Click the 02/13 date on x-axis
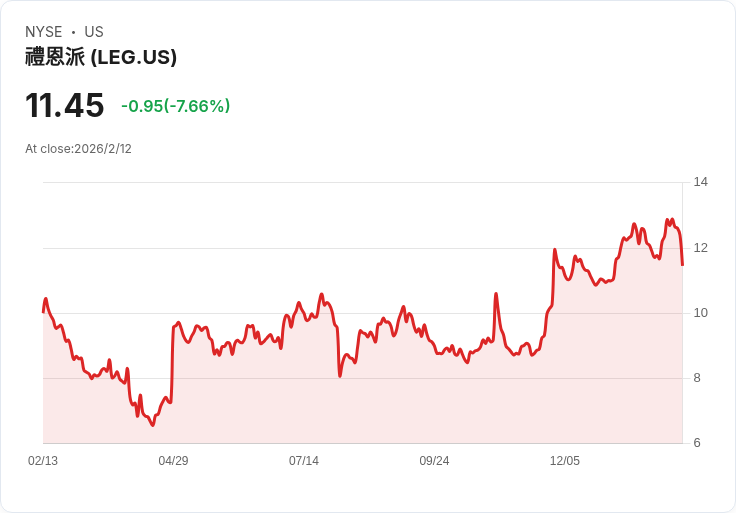Viewport: 736px width, 513px height. 43,461
